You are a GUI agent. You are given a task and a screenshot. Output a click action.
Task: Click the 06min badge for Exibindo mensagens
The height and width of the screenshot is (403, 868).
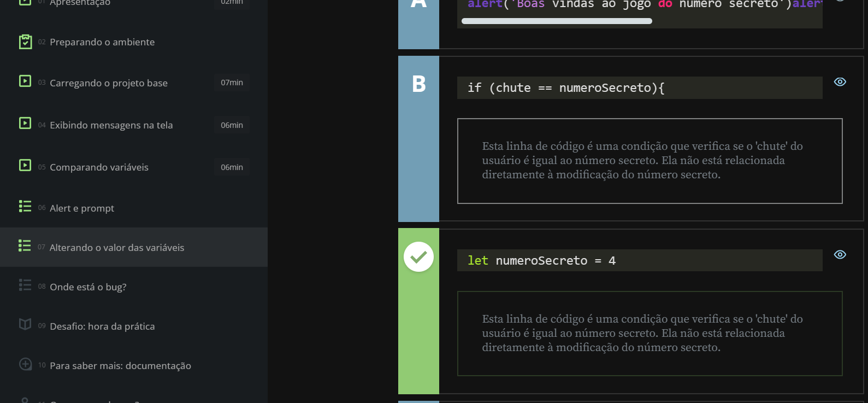[x=232, y=125]
